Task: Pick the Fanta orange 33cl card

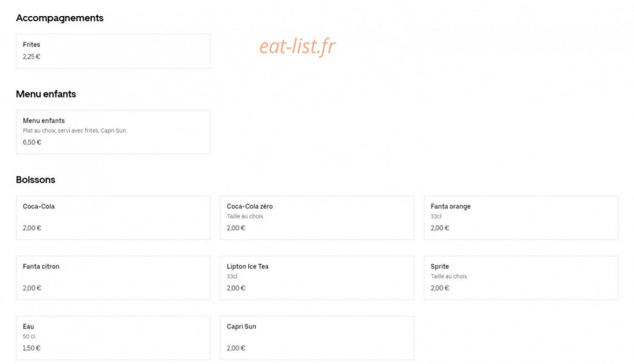Action: click(521, 218)
